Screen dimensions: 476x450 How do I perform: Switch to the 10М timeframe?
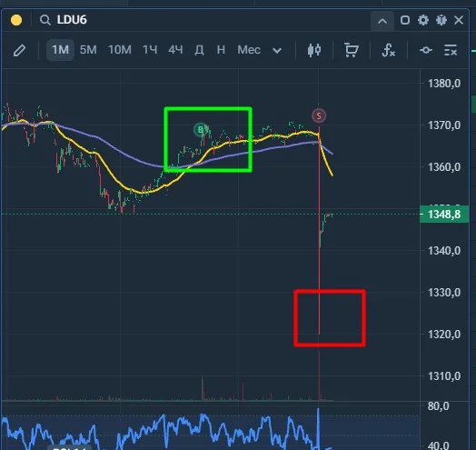(x=120, y=49)
